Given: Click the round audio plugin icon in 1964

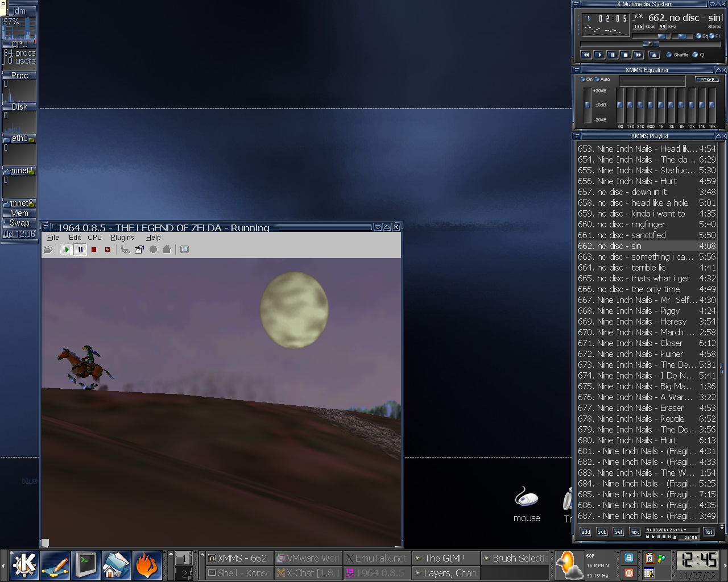Looking at the screenshot, I should [153, 250].
